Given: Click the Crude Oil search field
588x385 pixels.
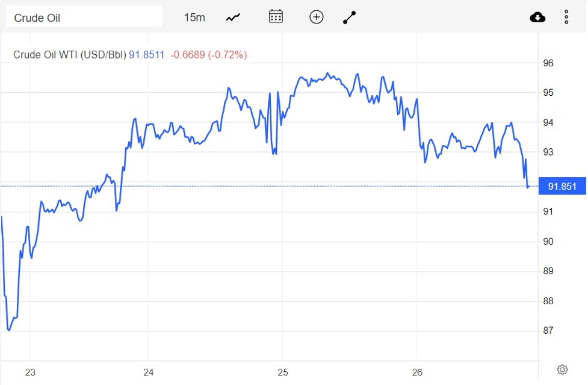Looking at the screenshot, I should coord(84,17).
